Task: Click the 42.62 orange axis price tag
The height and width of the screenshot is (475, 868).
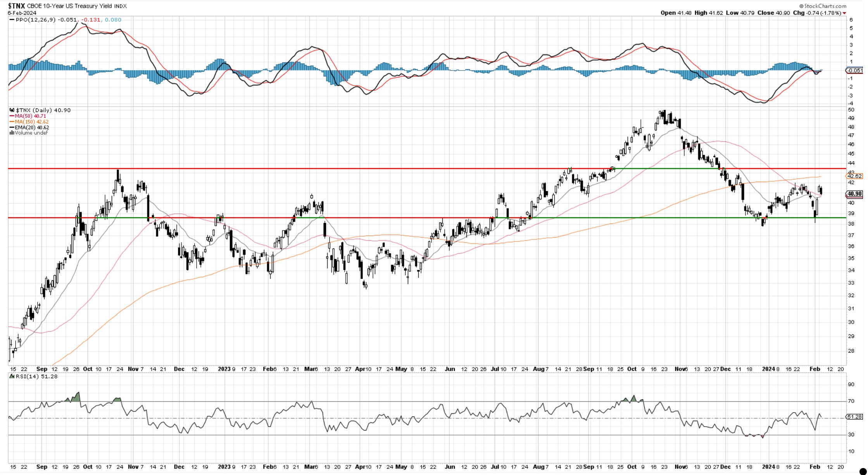Action: click(854, 176)
